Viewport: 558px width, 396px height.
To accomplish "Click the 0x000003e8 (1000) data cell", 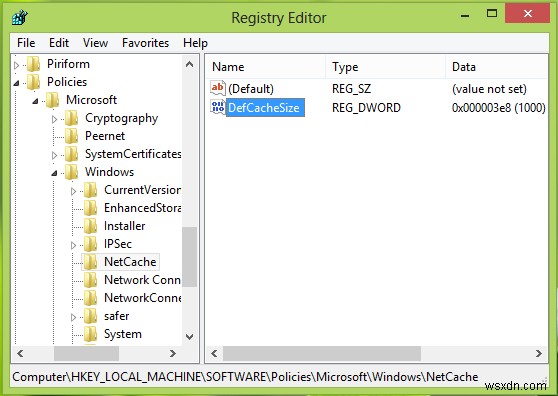I will (499, 108).
